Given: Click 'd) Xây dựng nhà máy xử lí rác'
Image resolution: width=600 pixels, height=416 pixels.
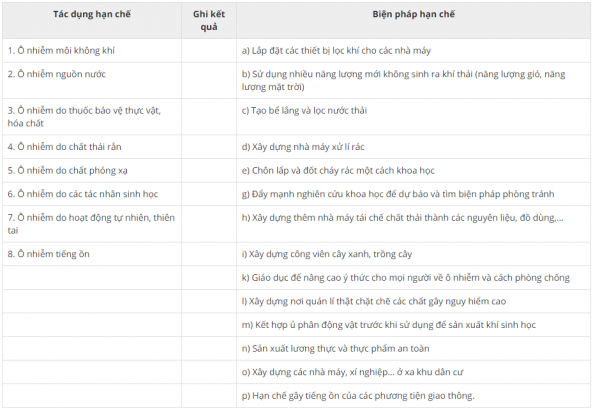Looking at the screenshot, I should 303,147.
